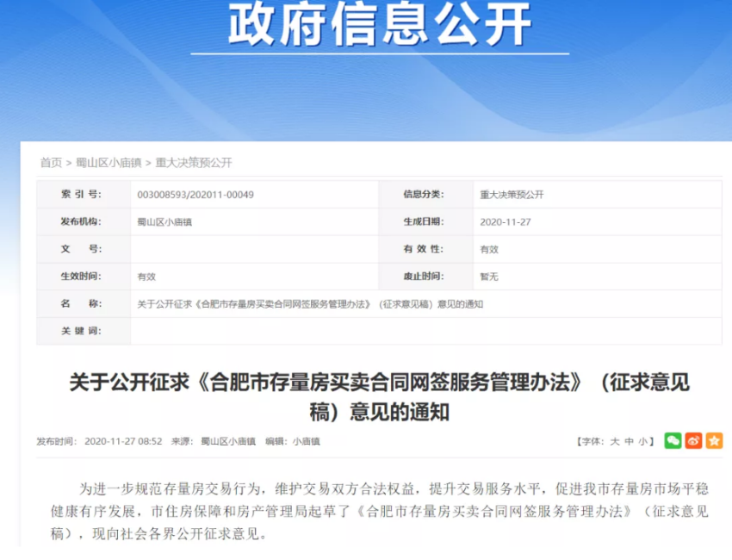The image size is (732, 560).
Task: Set font size to 中
Action: click(629, 441)
